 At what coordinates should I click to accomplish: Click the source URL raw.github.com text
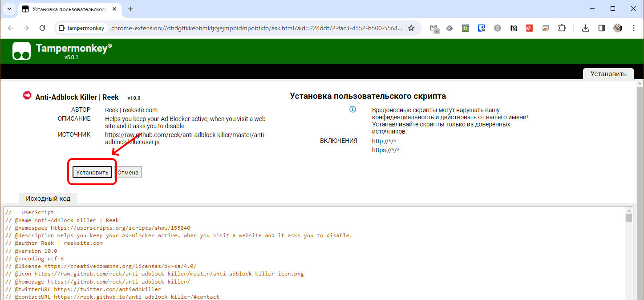click(x=186, y=138)
